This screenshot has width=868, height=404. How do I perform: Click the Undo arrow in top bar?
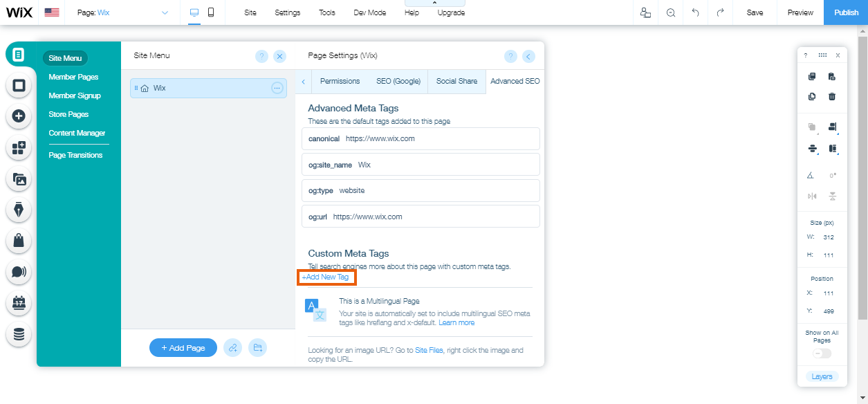(x=695, y=12)
